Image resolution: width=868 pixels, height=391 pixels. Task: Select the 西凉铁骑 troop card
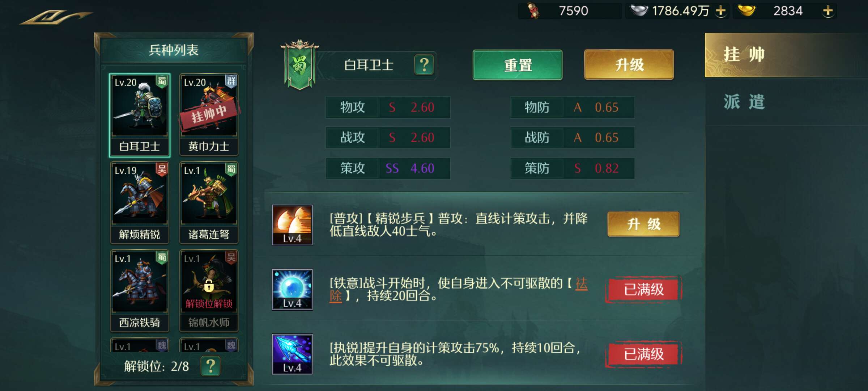click(x=140, y=291)
